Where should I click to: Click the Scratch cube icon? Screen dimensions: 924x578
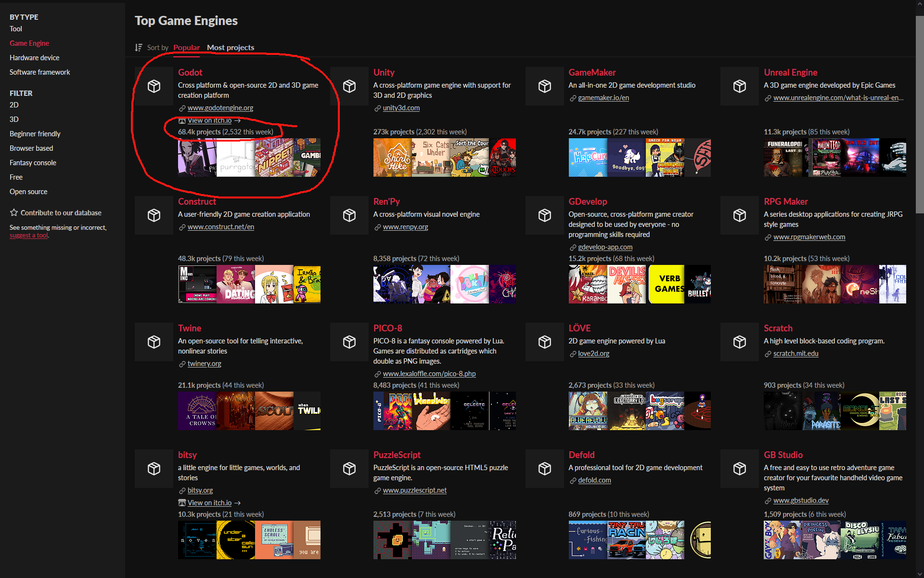pos(740,342)
